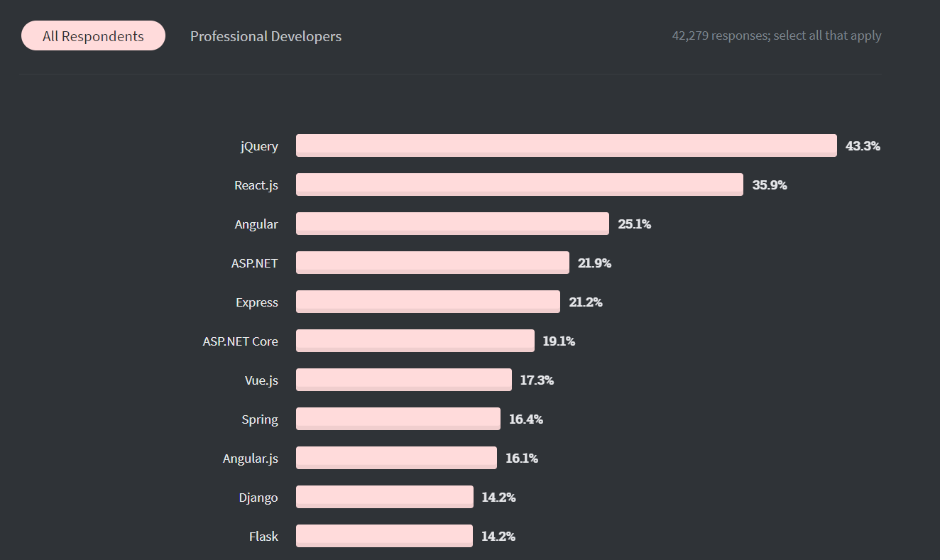Viewport: 940px width, 560px height.
Task: Select the Angular bar
Action: coord(452,224)
